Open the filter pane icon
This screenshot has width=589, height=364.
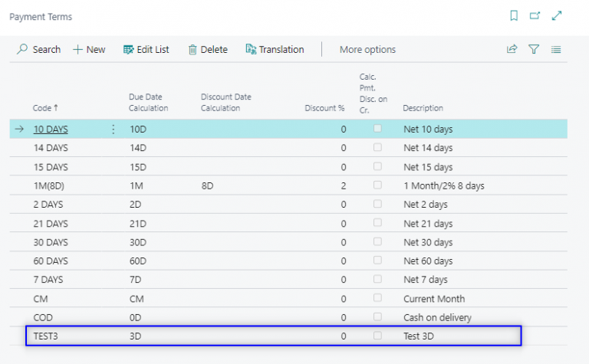click(534, 49)
